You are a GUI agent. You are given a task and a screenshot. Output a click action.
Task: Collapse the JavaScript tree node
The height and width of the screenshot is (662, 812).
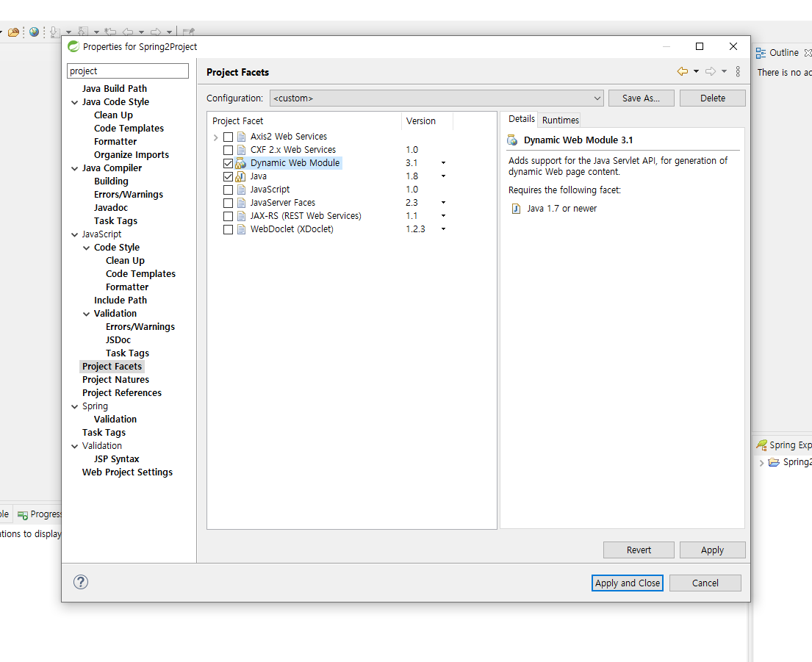click(74, 235)
